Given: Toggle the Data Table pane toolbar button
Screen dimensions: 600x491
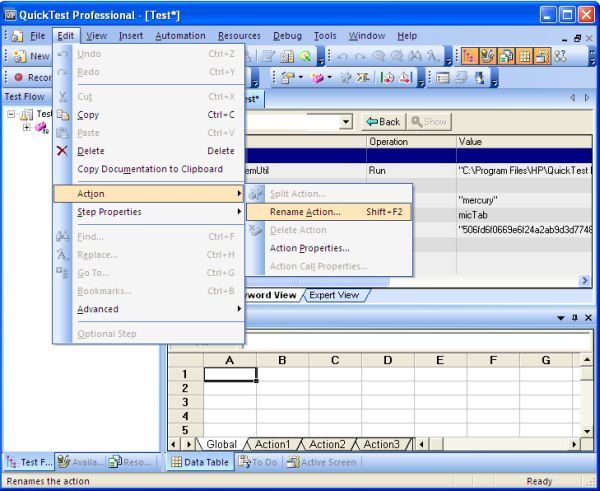Looking at the screenshot, I should pos(524,56).
